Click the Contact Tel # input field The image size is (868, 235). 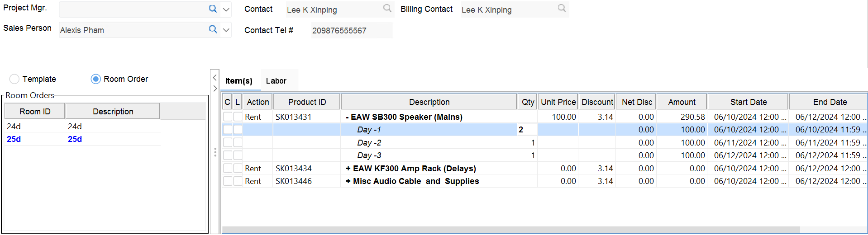tap(351, 31)
